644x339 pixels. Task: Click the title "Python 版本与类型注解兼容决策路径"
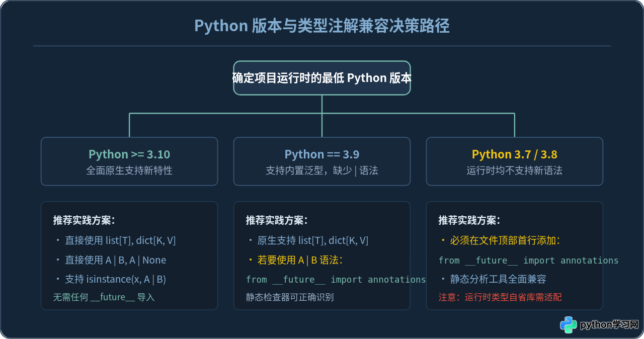[x=322, y=26]
